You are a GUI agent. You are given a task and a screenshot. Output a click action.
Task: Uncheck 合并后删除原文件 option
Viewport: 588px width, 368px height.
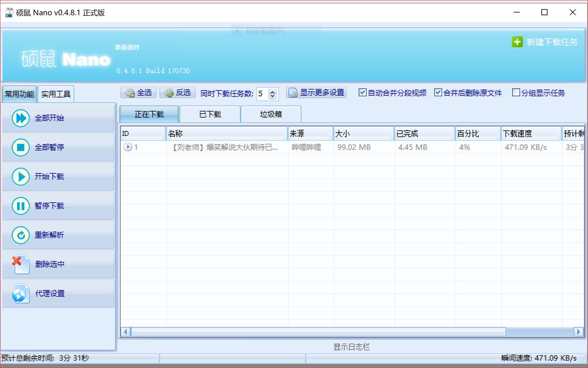(438, 93)
